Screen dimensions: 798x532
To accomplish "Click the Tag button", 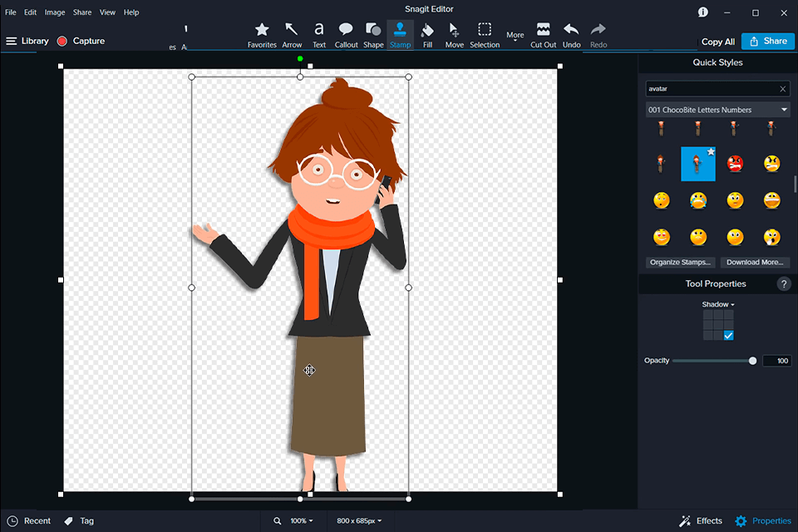I will pos(79,521).
